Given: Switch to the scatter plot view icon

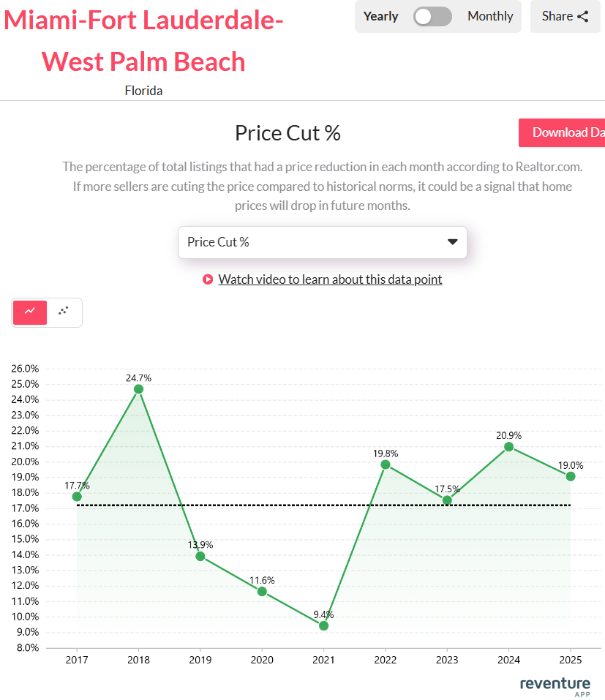Looking at the screenshot, I should point(63,312).
